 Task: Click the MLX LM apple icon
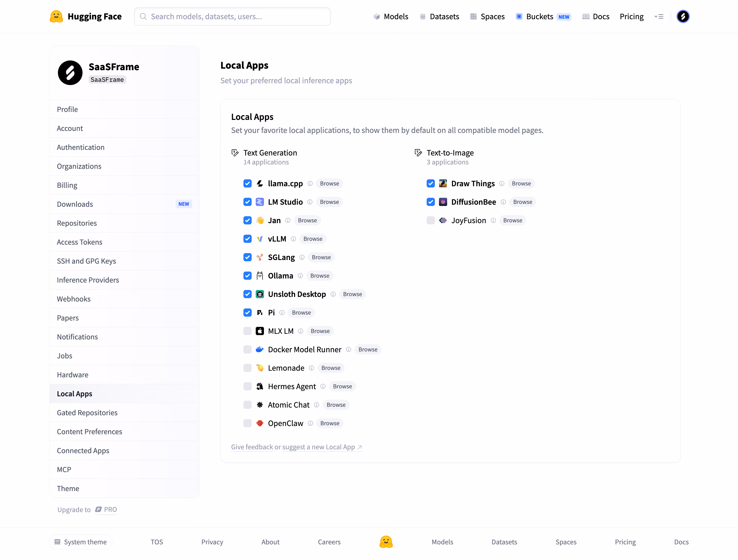click(260, 331)
